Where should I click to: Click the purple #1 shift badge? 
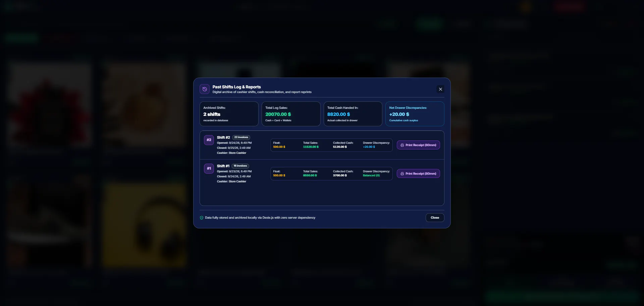(x=209, y=169)
